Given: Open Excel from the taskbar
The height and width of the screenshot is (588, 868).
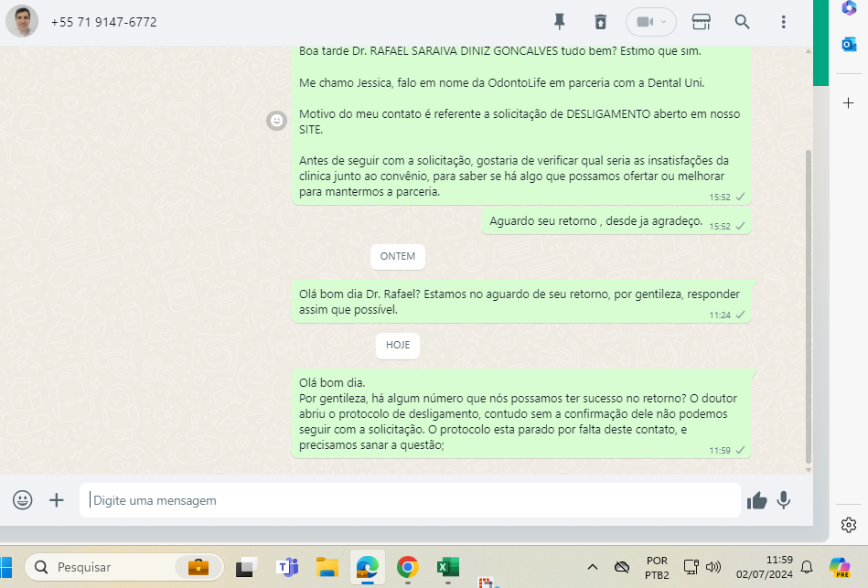Looking at the screenshot, I should point(447,567).
